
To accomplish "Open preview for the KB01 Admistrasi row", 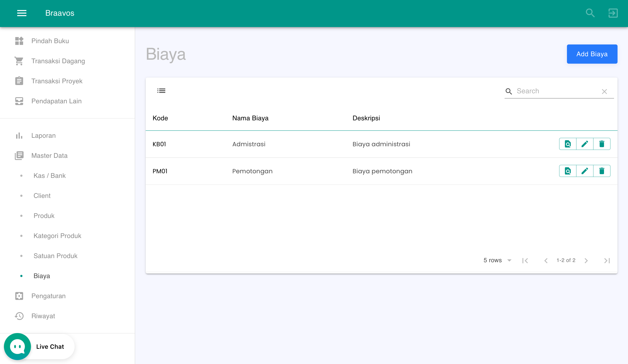I will click(x=568, y=144).
